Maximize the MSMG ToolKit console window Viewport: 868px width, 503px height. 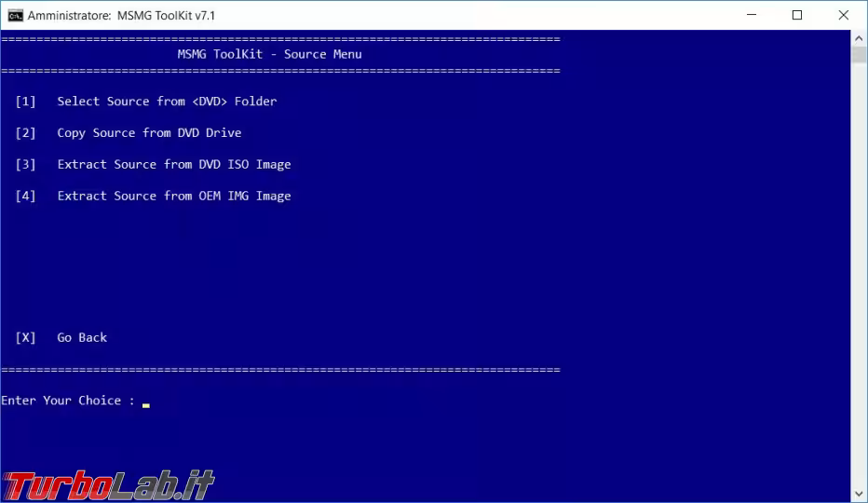tap(797, 15)
